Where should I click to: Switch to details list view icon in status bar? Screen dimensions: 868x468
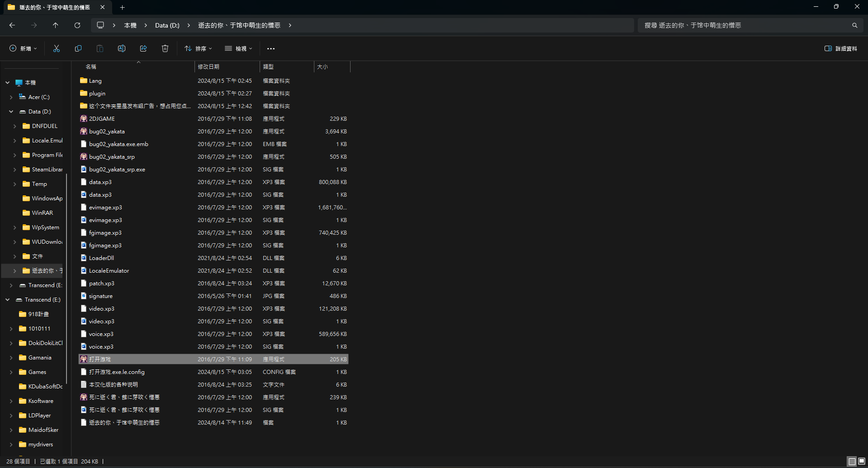(852, 461)
